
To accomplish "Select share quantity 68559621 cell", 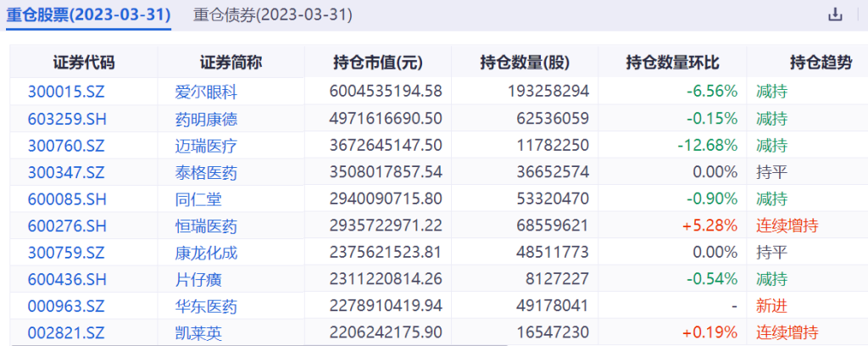I will click(553, 226).
